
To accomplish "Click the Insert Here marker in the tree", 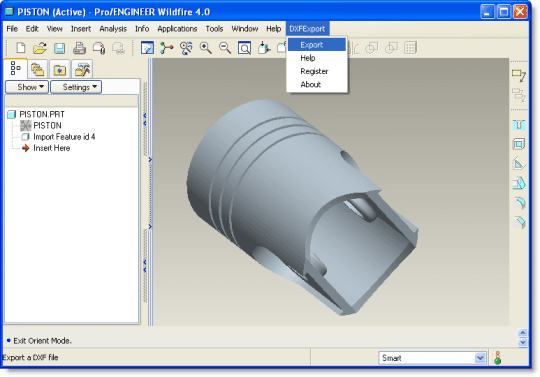I will (x=51, y=148).
